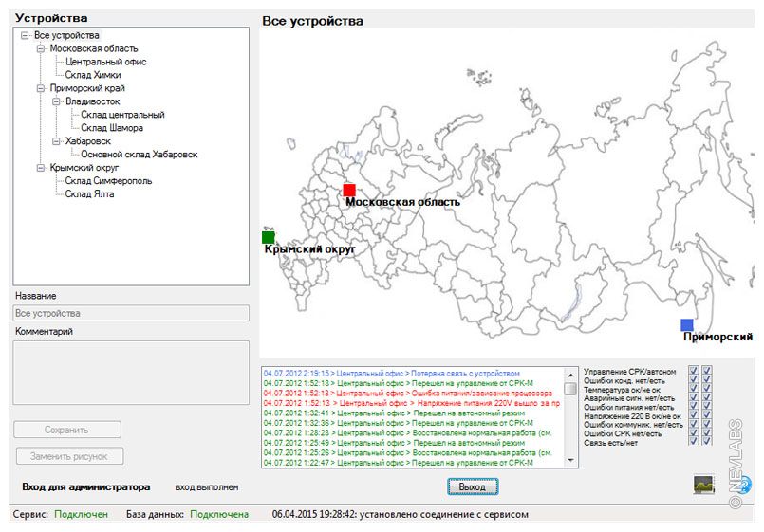Collapse the Владивосток tree node
Screen dimensions: 764x532
56,101
